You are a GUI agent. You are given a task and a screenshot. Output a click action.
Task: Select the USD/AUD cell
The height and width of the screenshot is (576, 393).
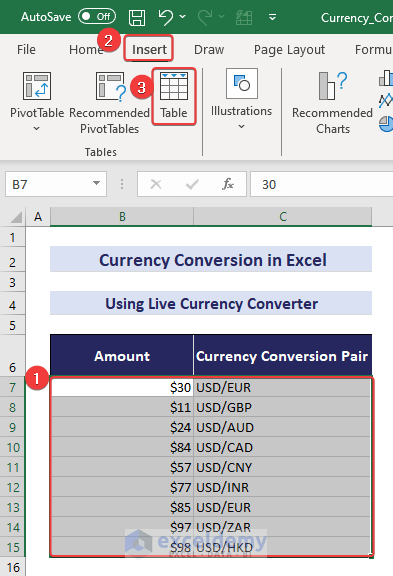282,427
